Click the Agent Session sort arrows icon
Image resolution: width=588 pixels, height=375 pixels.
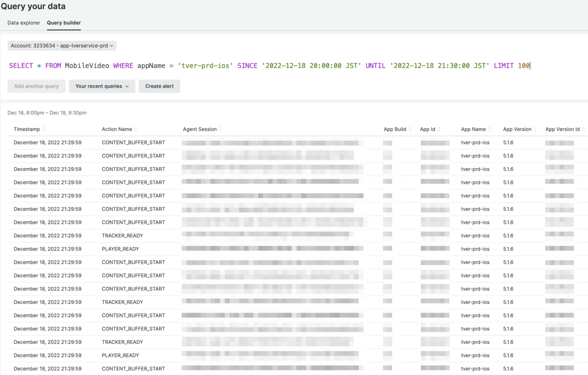click(x=220, y=129)
